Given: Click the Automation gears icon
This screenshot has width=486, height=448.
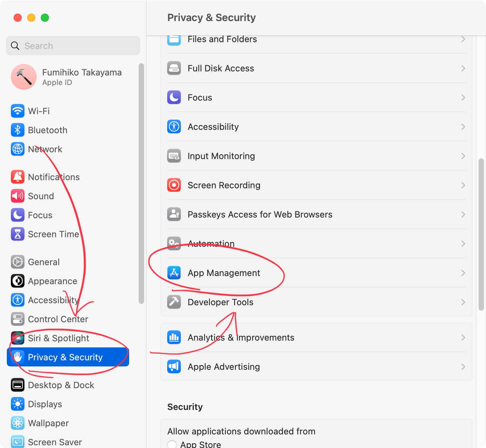Looking at the screenshot, I should [x=174, y=243].
